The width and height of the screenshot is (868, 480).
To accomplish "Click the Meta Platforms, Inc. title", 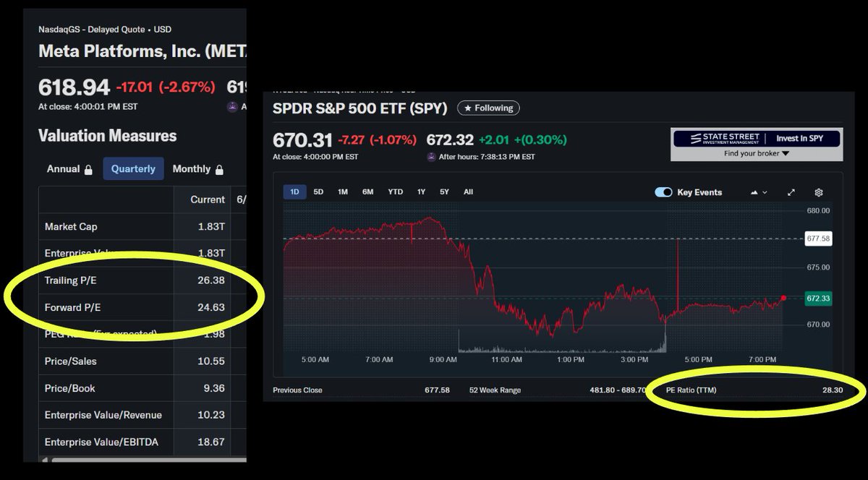I will pos(142,51).
